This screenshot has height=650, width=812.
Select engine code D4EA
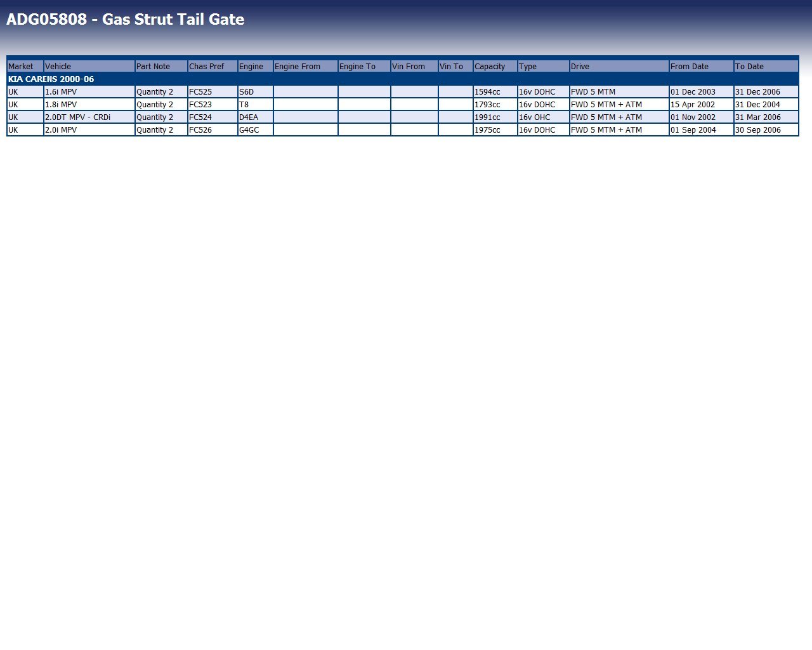(x=256, y=117)
